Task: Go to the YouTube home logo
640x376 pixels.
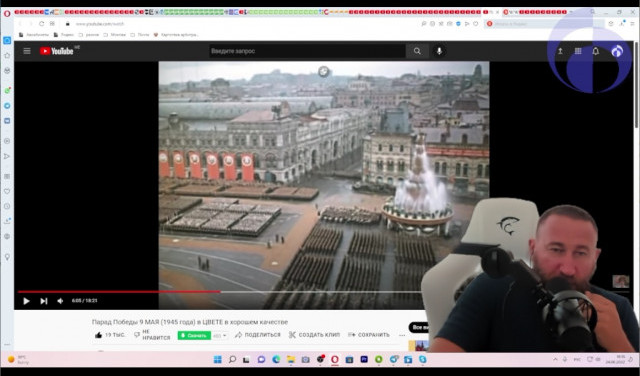Action: 57,51
